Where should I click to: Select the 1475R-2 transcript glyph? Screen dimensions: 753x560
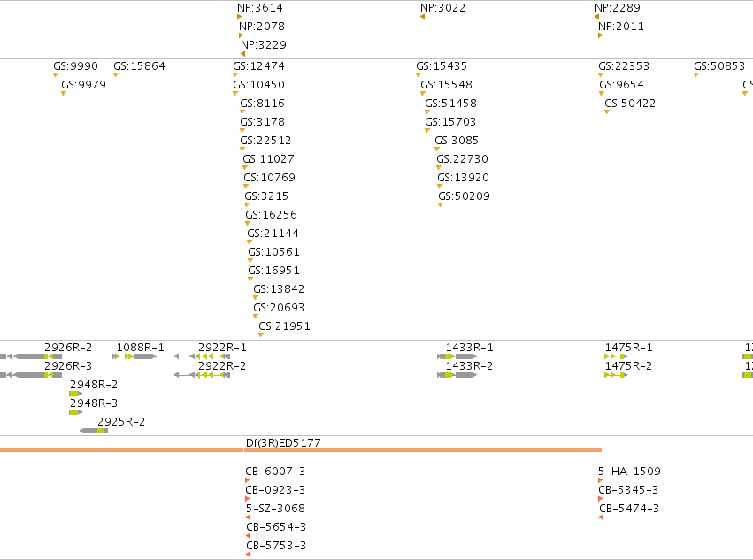click(x=616, y=375)
